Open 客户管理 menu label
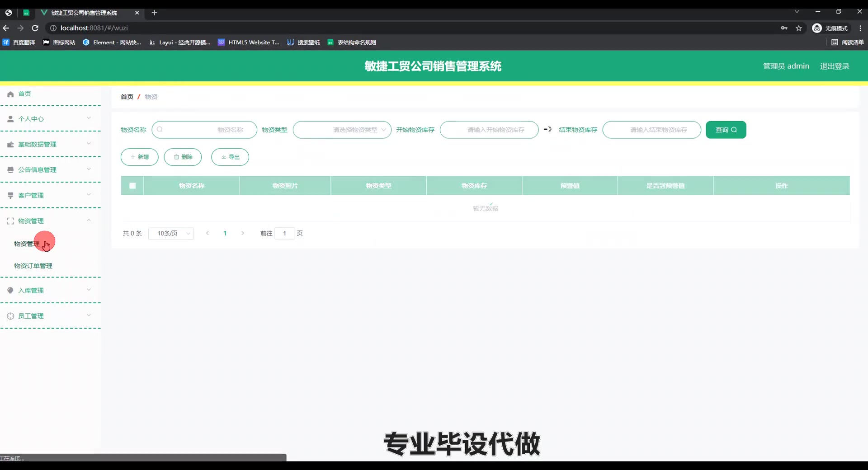The height and width of the screenshot is (470, 868). click(x=31, y=196)
